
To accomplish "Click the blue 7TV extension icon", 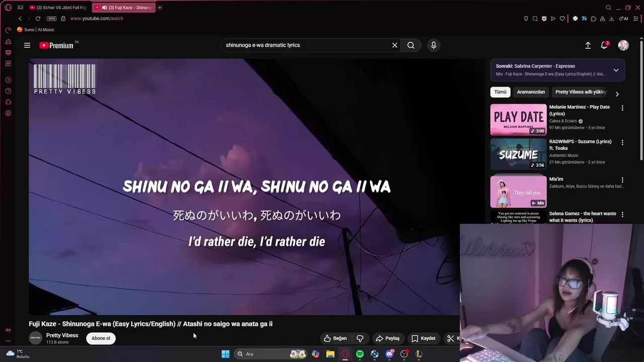I will click(x=584, y=19).
